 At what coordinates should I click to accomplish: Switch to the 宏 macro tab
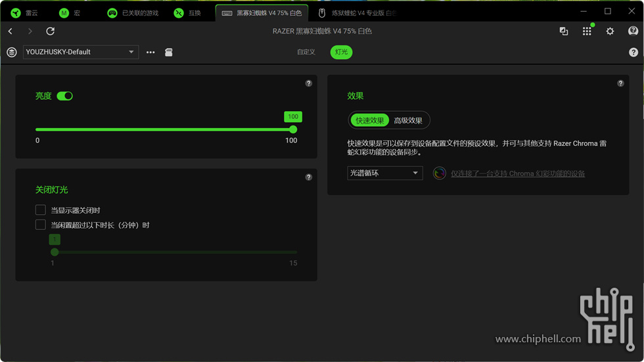(x=70, y=13)
